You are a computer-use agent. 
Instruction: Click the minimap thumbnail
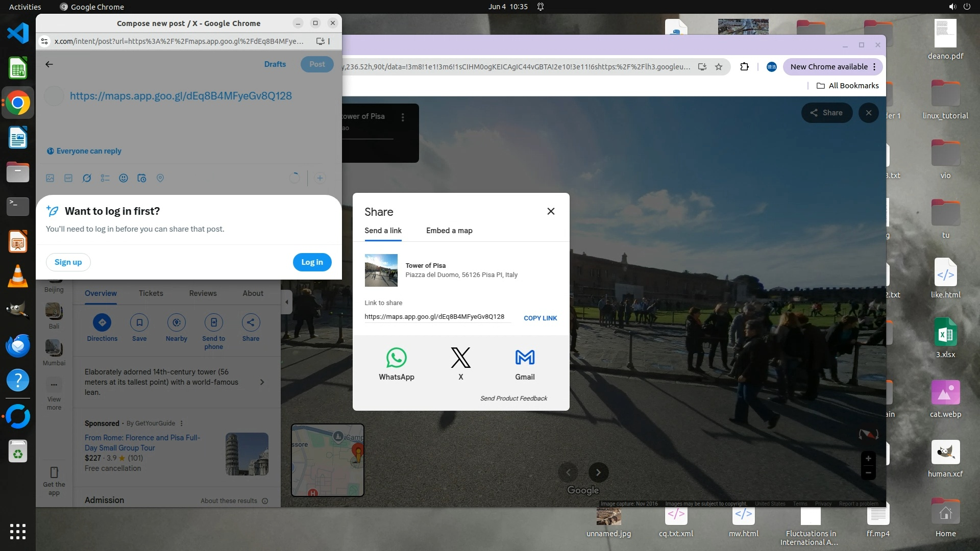pos(327,460)
